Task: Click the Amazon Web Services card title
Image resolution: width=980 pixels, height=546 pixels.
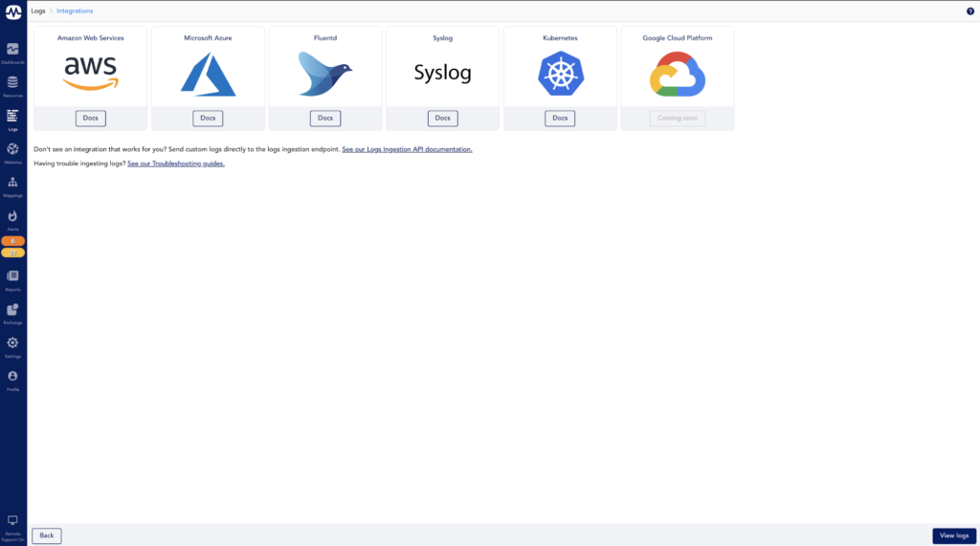Action: (91, 38)
